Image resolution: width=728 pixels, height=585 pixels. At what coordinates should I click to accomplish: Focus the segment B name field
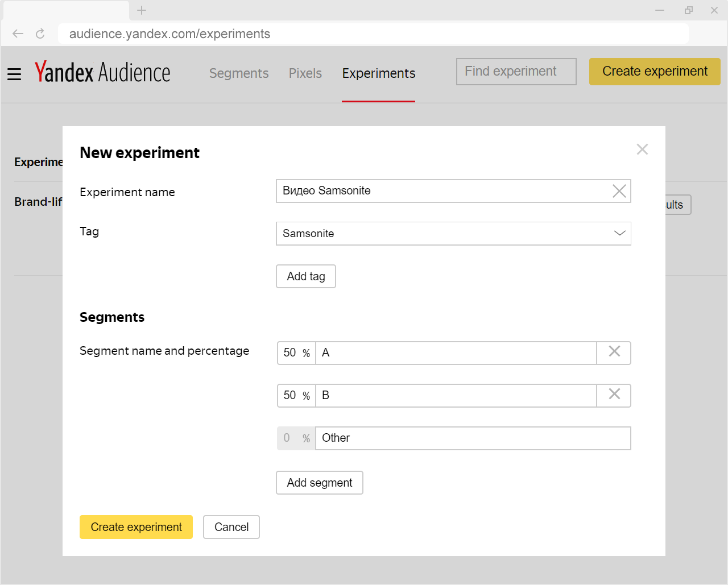pos(455,396)
